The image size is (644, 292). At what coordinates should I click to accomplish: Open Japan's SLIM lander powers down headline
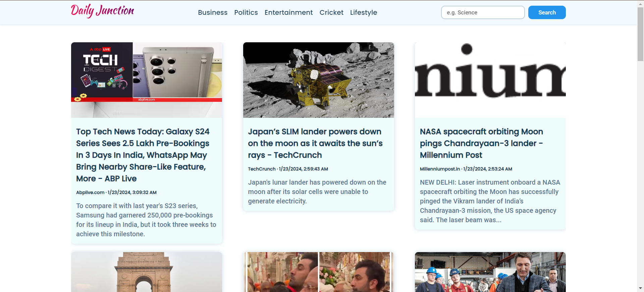coord(315,143)
